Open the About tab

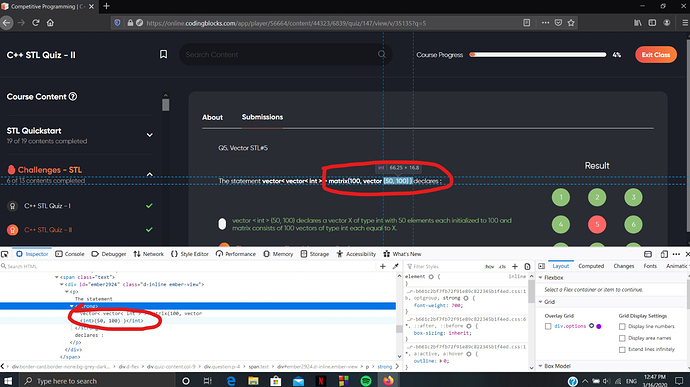[x=212, y=117]
